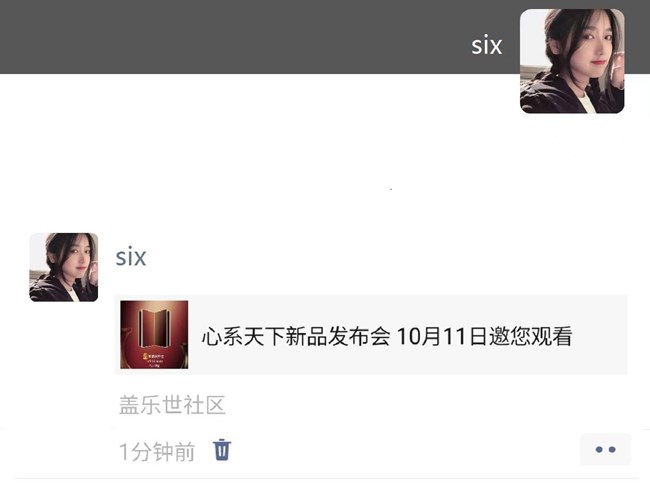Open the 盖乐世社区 source label
Viewport: 650px width, 485px height.
pos(172,405)
